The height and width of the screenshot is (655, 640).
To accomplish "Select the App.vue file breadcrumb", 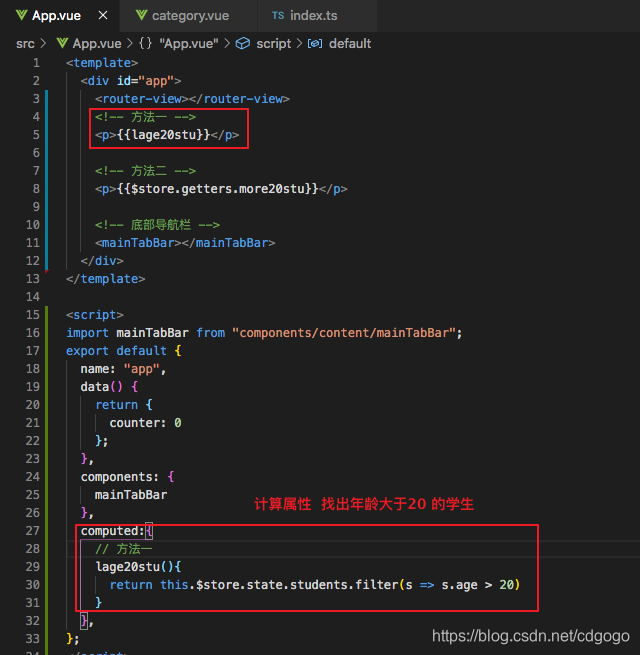I will pos(97,43).
